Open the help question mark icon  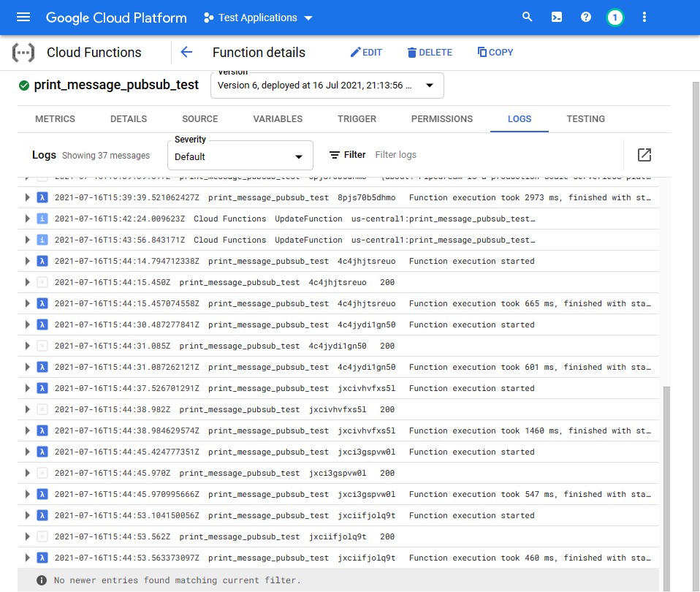pos(585,17)
